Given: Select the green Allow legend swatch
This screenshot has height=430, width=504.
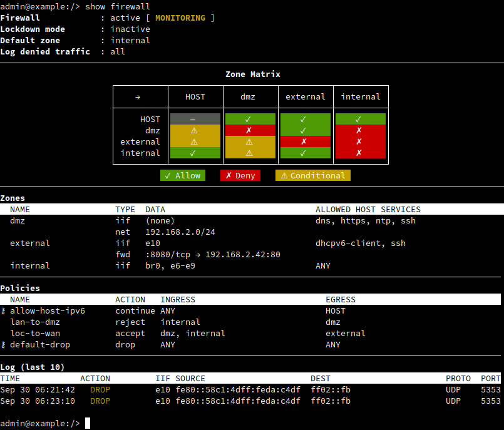Looking at the screenshot, I should [x=182, y=176].
